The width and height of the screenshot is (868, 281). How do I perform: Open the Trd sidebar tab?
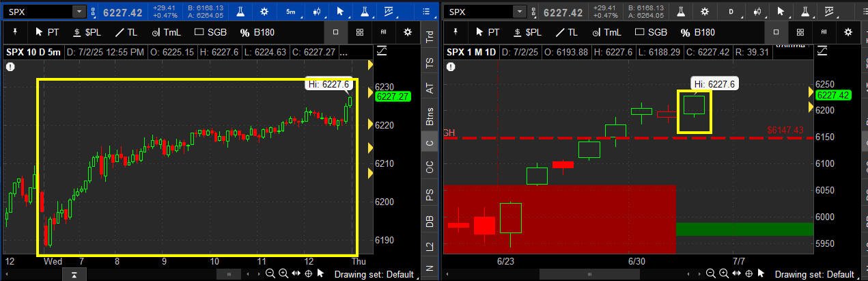click(x=430, y=37)
